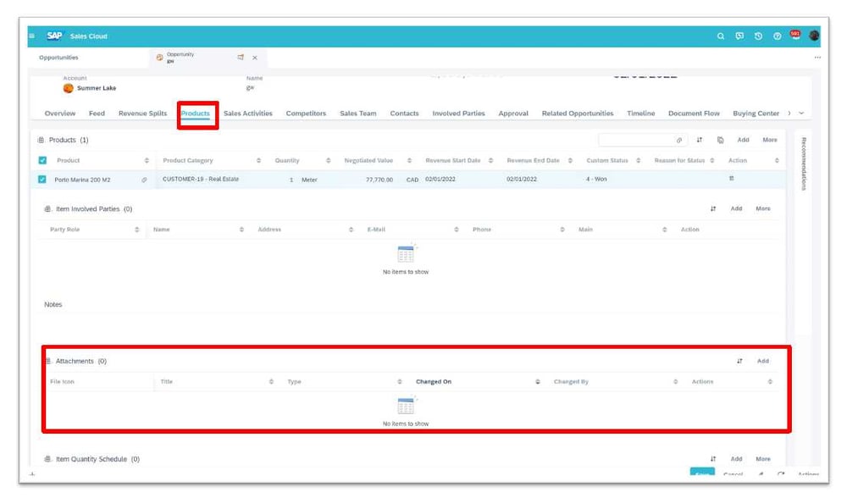Uncheck the Porto Marina 200 M2 row checkbox
Screen dimensions: 847x504
point(42,180)
